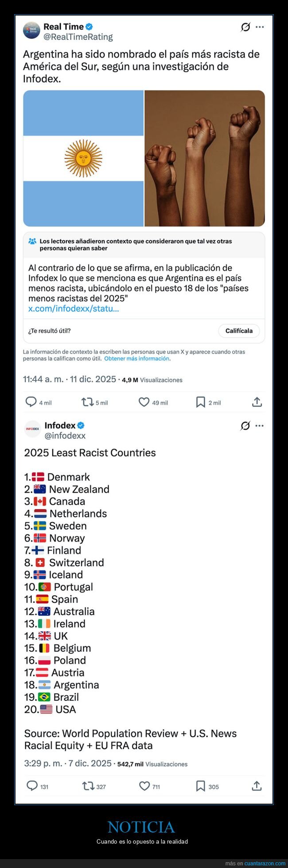Open the three-dot menu on Real Time's tweet
Screen dimensions: 288x868
point(259,26)
